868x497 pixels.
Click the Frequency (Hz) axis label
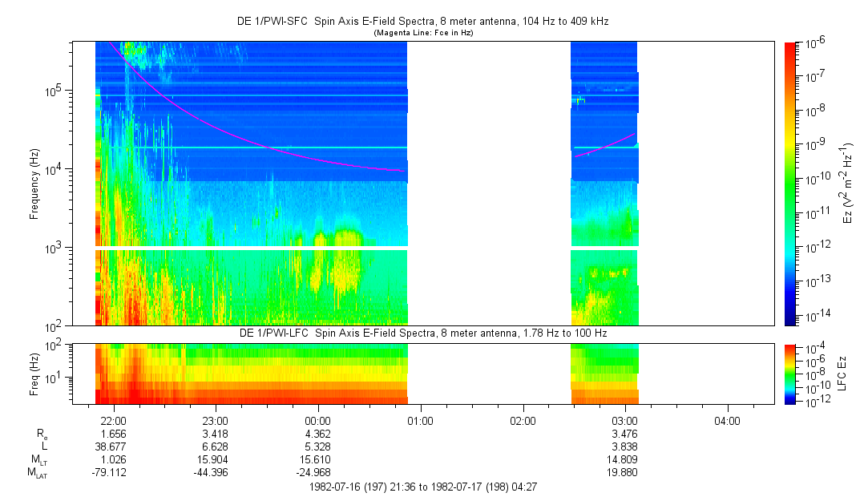pos(34,184)
